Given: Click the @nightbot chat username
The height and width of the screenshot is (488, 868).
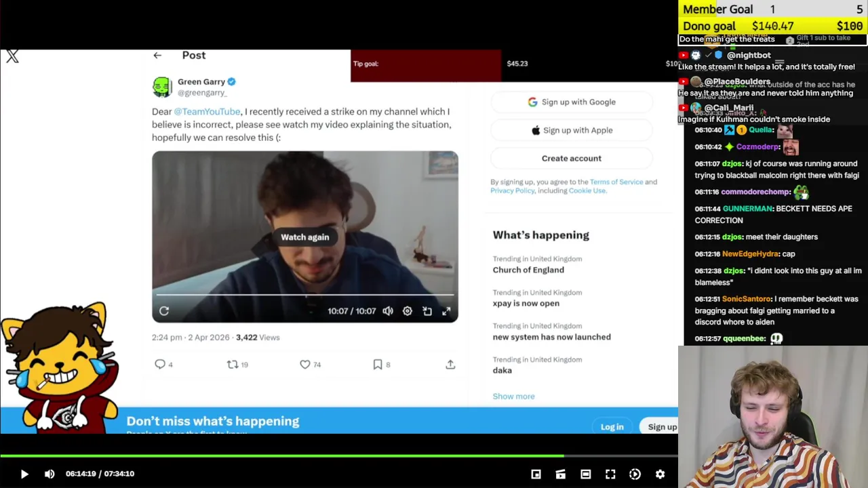Looking at the screenshot, I should pyautogui.click(x=749, y=56).
